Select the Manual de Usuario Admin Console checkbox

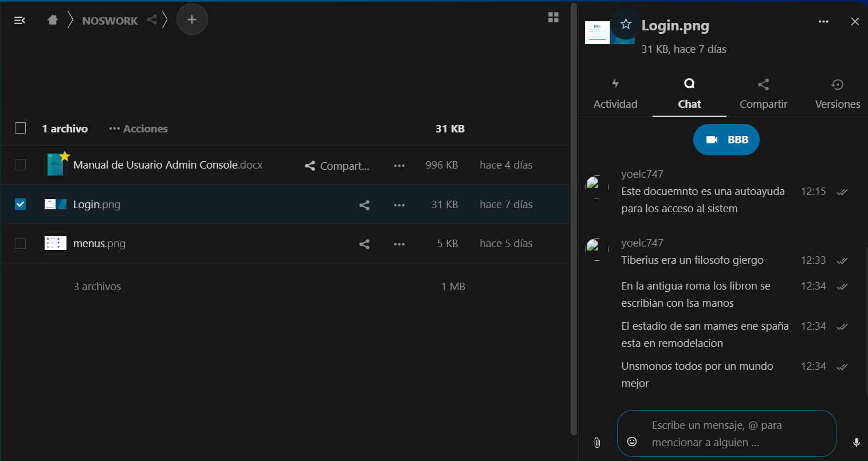tap(20, 165)
